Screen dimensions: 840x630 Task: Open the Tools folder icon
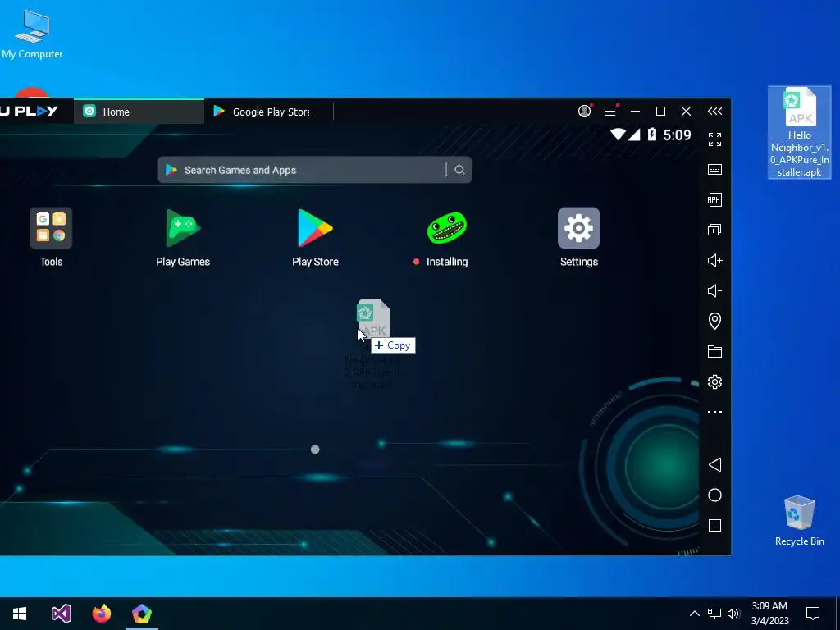[51, 228]
